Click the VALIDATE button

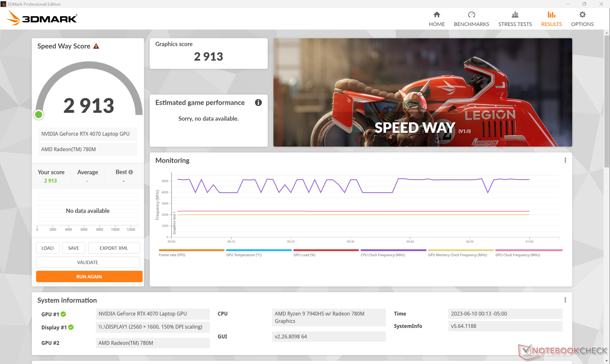coord(88,262)
